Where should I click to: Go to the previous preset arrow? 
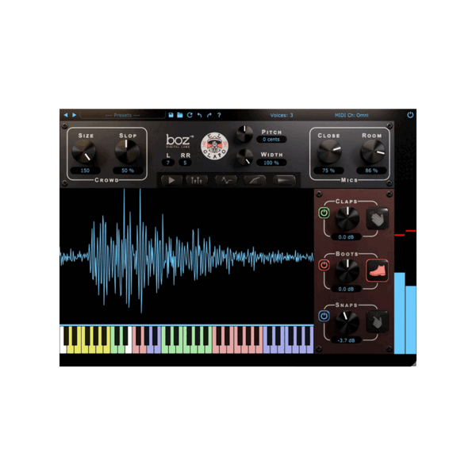tap(66, 115)
